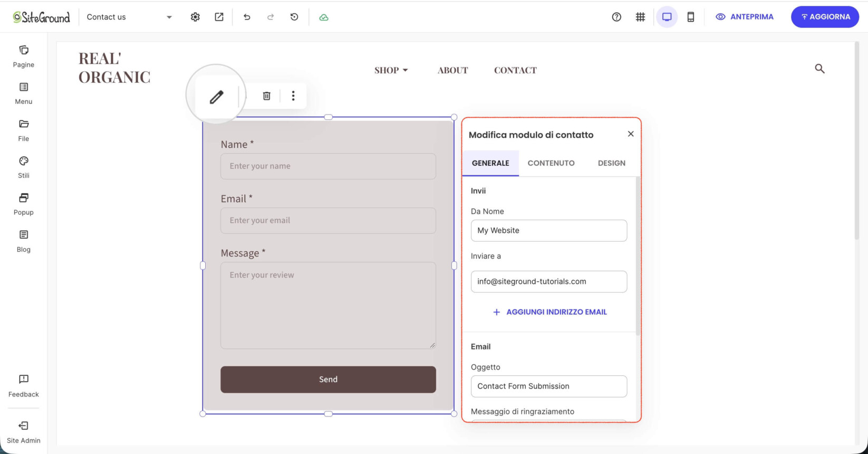
Task: Click the Enter your email field
Action: click(x=328, y=221)
